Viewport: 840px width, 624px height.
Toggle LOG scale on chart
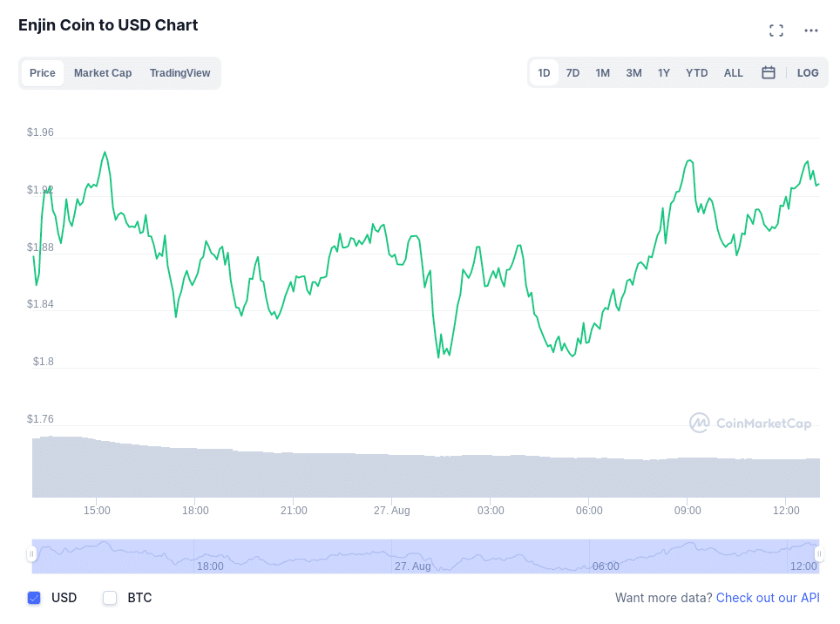point(807,73)
